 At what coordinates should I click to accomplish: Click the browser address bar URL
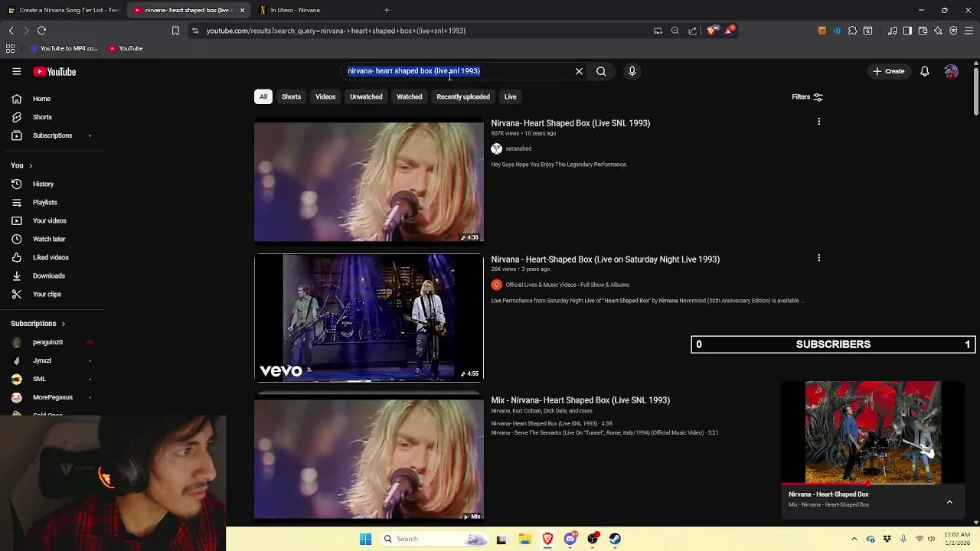335,31
